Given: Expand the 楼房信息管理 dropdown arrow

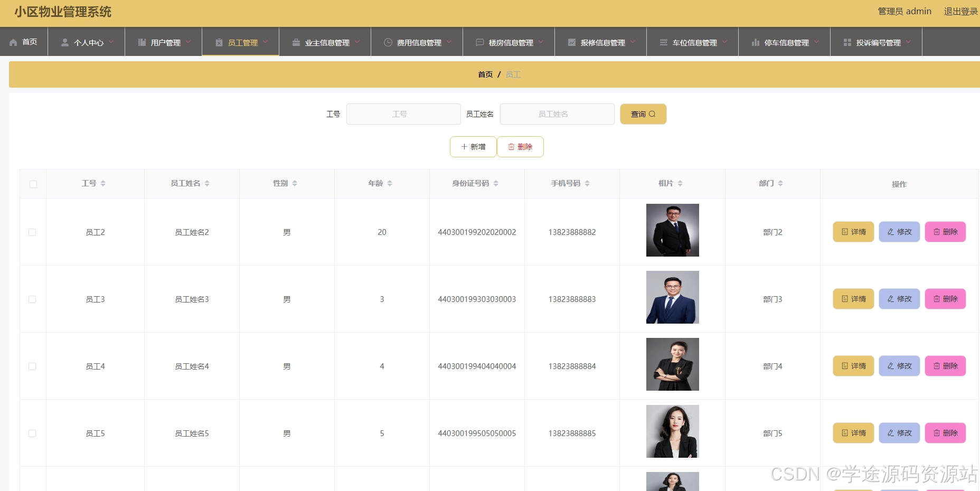Looking at the screenshot, I should tap(541, 42).
